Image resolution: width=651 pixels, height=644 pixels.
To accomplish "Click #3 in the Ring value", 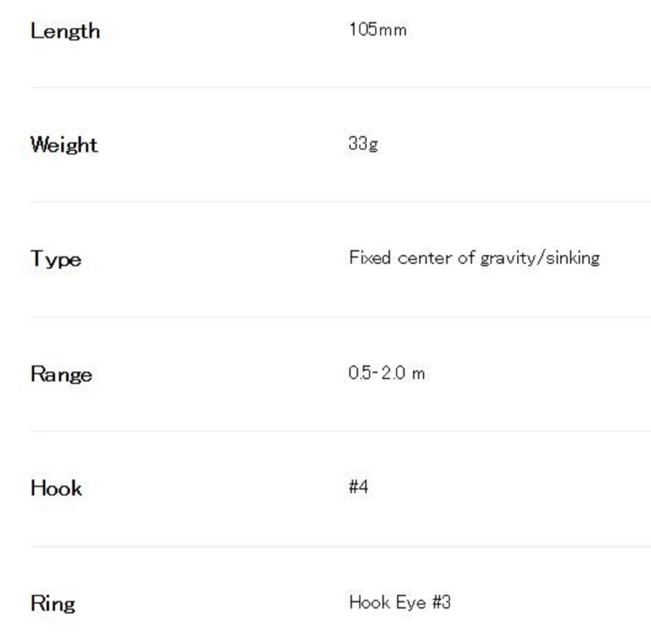I will (441, 602).
